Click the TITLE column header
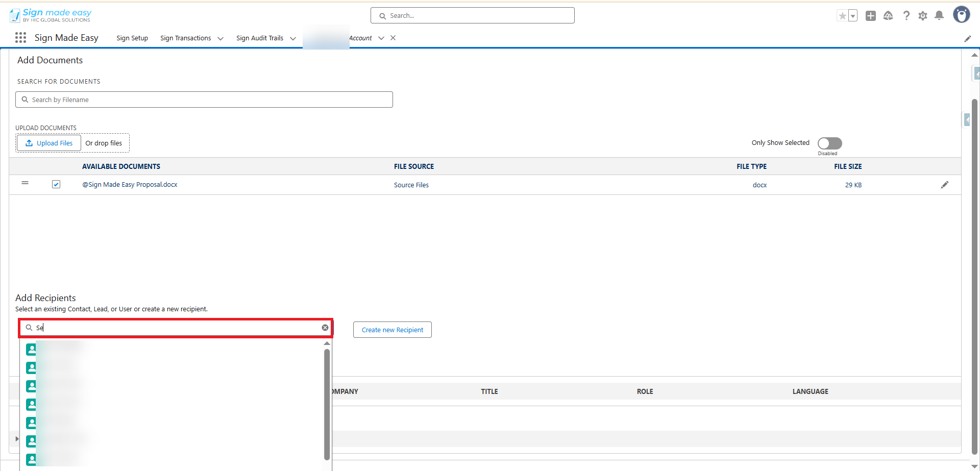980x471 pixels. pyautogui.click(x=489, y=391)
